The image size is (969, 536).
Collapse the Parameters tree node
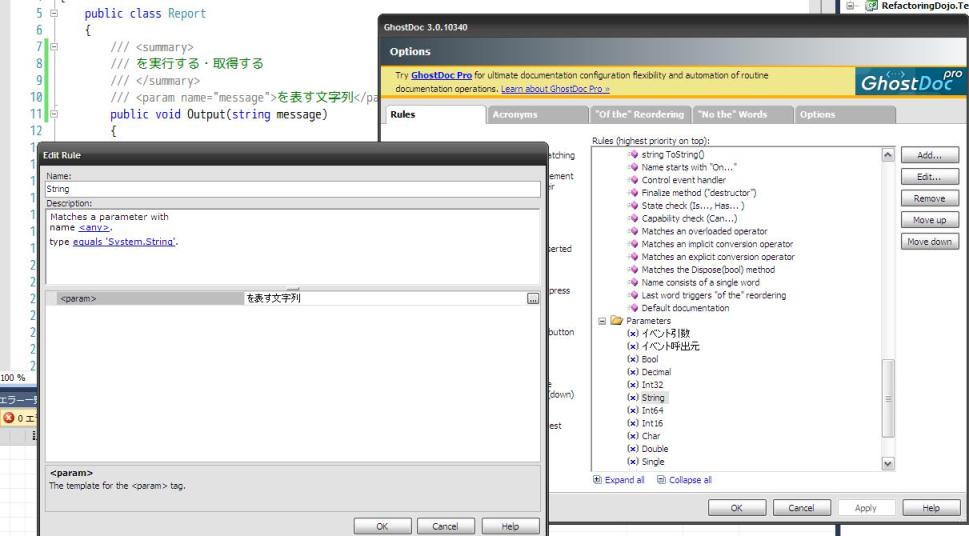click(x=602, y=321)
